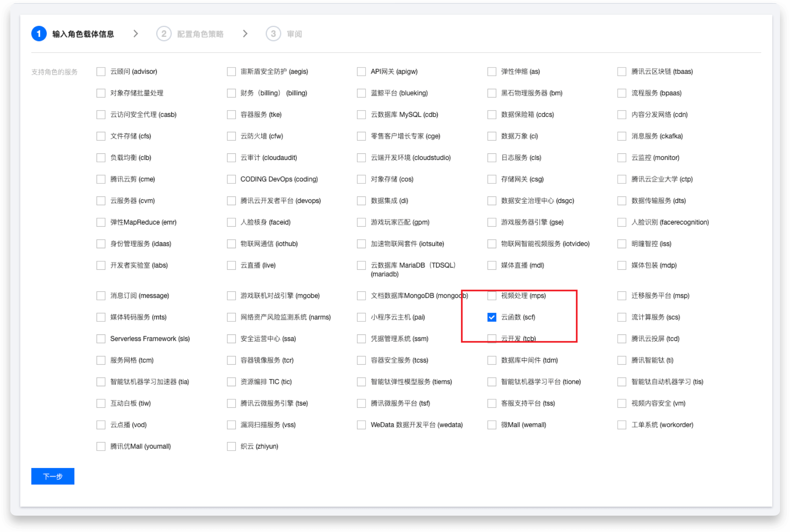This screenshot has height=532, width=790.
Task: Tick the API网关 (apigw) checkbox
Action: pos(361,71)
